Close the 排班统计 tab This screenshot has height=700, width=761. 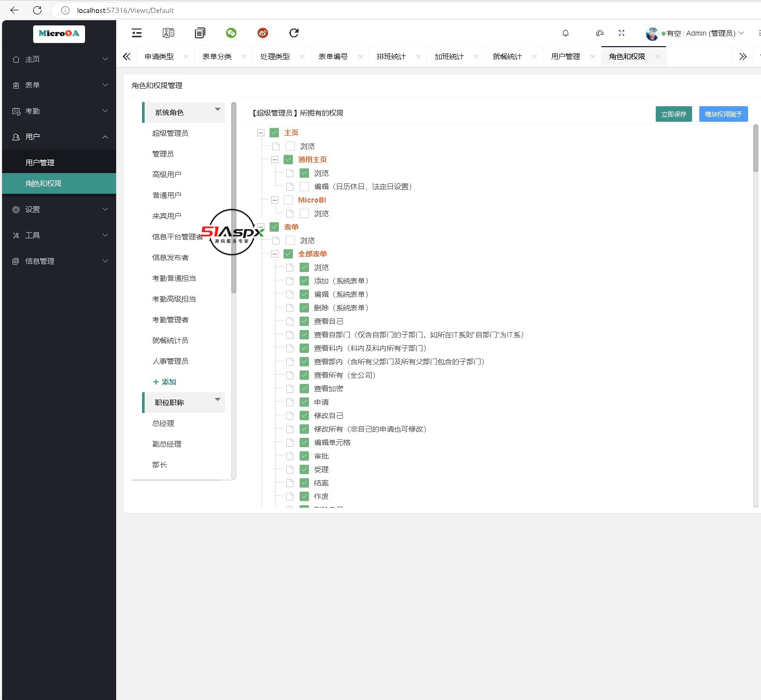pyautogui.click(x=418, y=56)
